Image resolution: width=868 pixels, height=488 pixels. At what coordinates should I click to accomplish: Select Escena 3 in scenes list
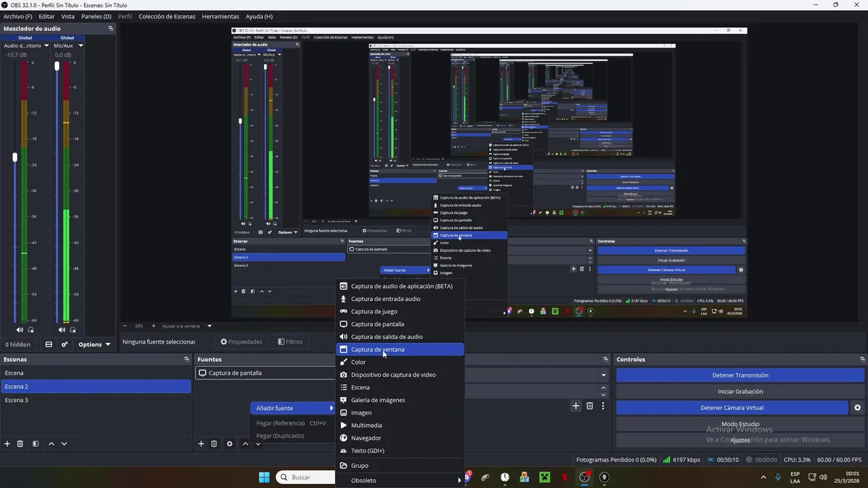(x=96, y=400)
